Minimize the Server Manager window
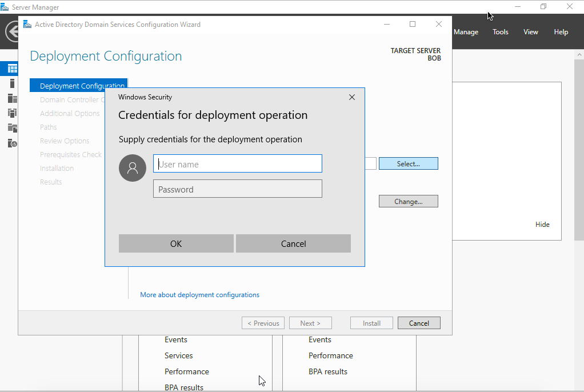 pos(517,6)
